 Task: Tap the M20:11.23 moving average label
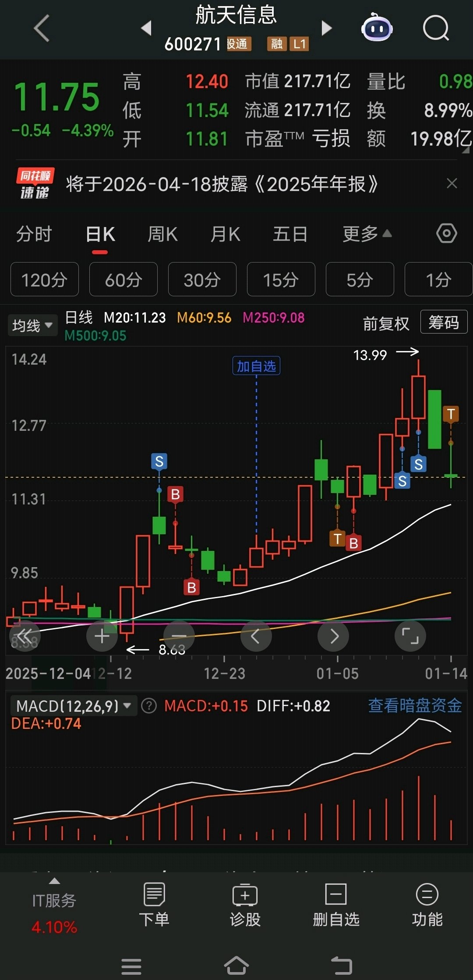coord(135,317)
